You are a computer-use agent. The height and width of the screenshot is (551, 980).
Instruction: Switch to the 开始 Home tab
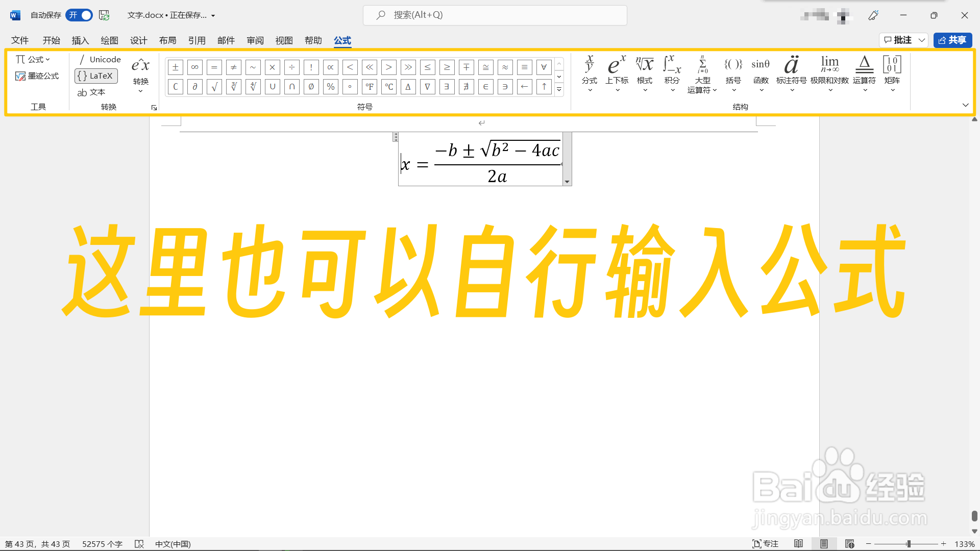tap(51, 40)
